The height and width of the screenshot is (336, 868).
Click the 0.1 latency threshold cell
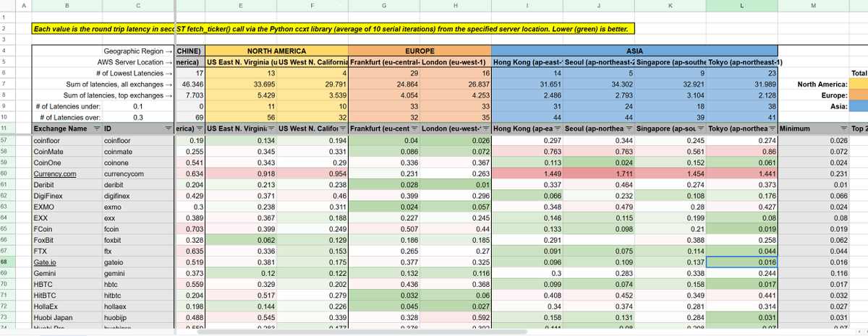click(x=139, y=105)
